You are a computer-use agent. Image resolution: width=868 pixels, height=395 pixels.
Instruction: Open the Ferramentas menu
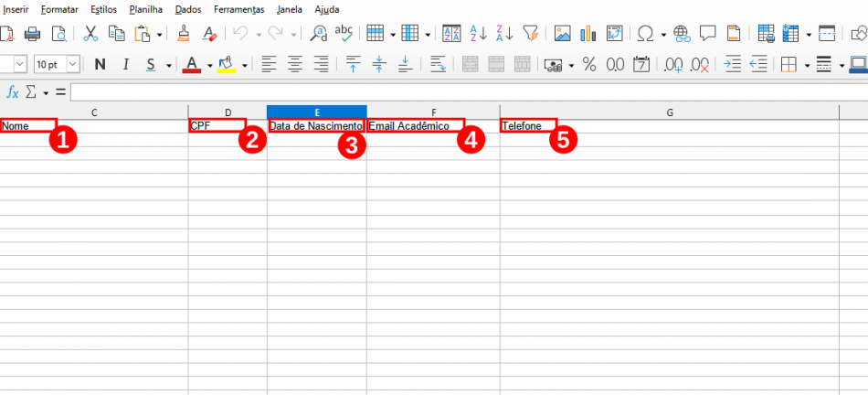(239, 9)
